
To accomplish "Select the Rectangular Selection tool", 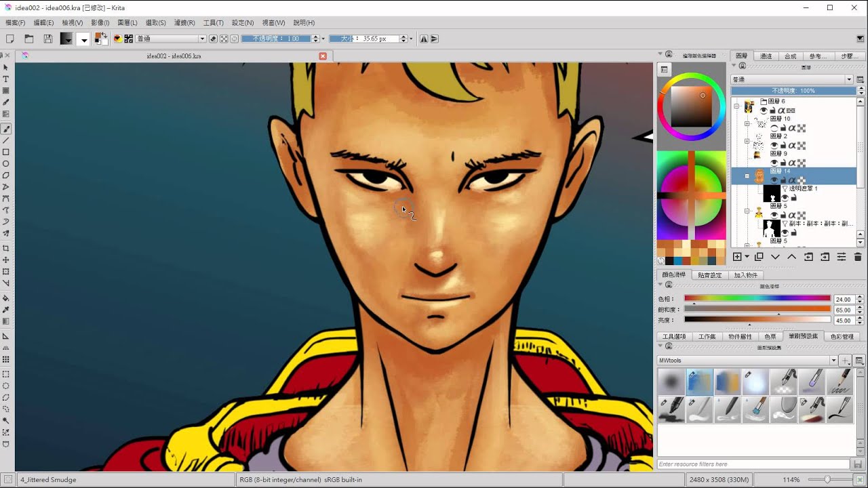I will 6,373.
